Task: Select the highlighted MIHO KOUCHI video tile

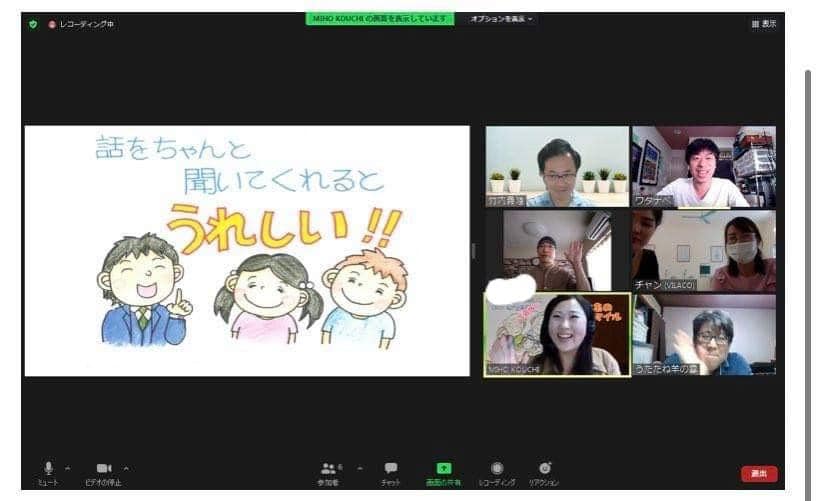Action: click(x=557, y=334)
